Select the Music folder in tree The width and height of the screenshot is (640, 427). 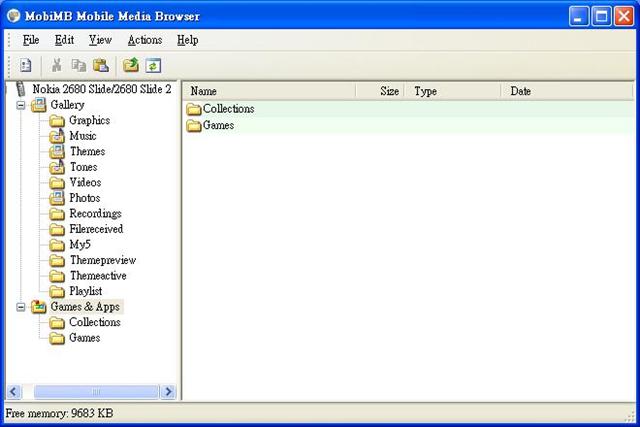click(x=82, y=136)
